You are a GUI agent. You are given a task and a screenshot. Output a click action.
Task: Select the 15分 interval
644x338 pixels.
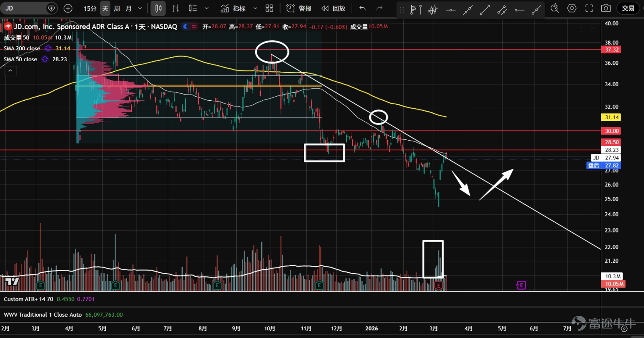click(x=90, y=8)
